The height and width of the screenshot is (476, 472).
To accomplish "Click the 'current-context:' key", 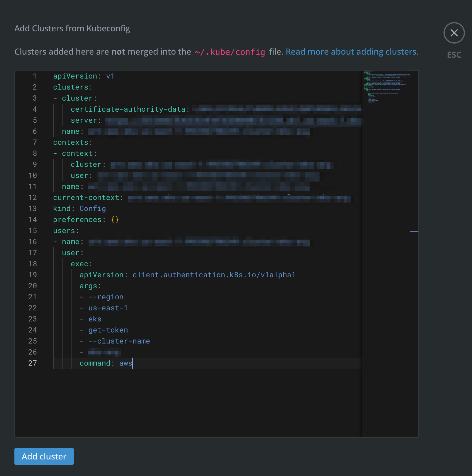I will [88, 198].
